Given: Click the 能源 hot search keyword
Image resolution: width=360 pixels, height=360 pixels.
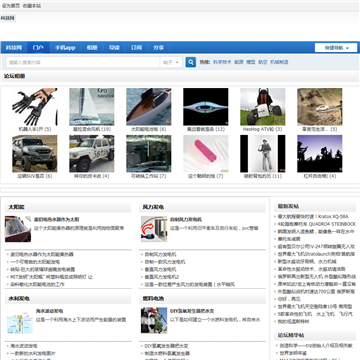Looking at the screenshot, I should pyautogui.click(x=239, y=62).
